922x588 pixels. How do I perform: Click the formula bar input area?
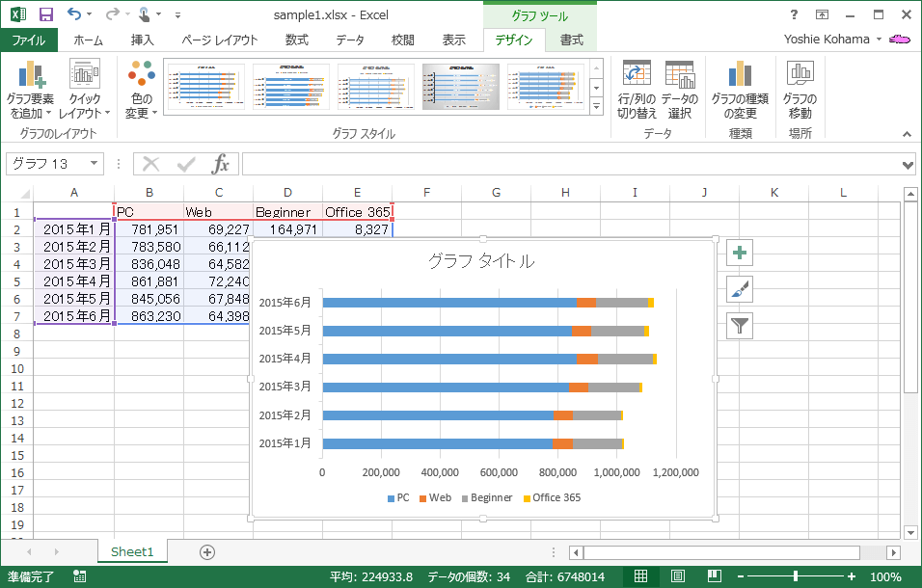[x=570, y=164]
